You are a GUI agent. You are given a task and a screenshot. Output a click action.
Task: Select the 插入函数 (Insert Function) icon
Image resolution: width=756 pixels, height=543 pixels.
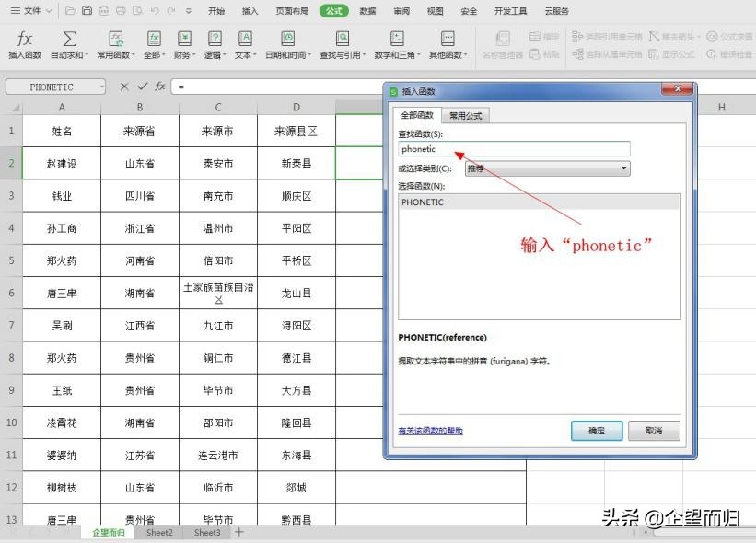pos(24,46)
